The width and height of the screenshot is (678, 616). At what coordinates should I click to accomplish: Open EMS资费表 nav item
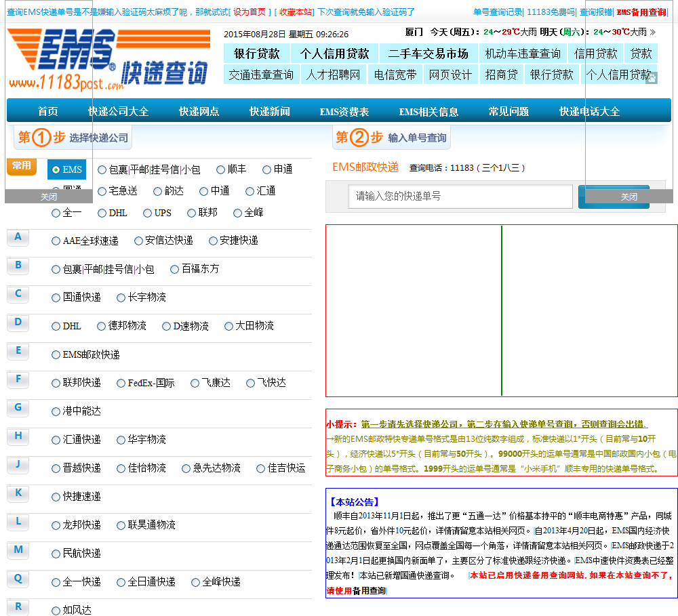344,112
